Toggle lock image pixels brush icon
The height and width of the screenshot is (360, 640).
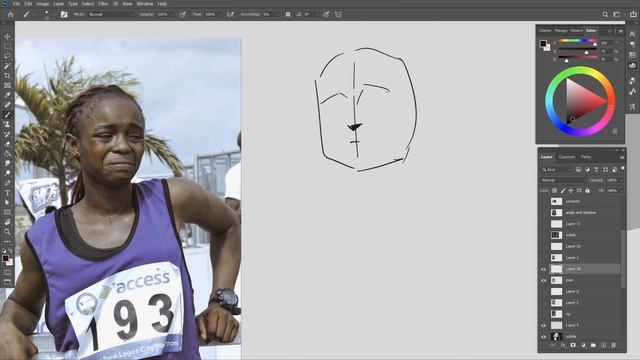click(563, 191)
